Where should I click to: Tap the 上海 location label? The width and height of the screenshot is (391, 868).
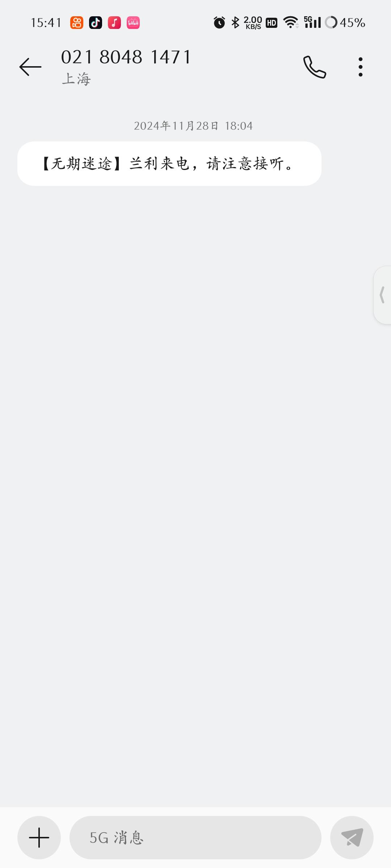[76, 79]
